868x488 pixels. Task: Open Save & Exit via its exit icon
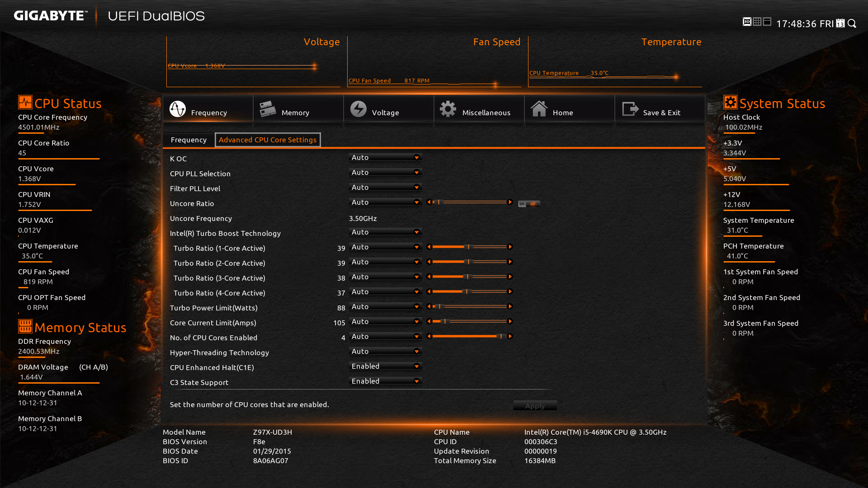[630, 109]
